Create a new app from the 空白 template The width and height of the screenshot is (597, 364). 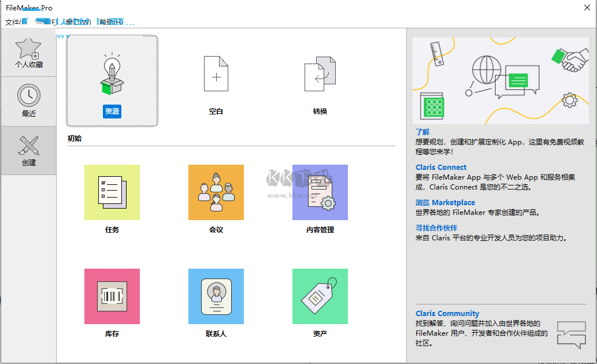point(216,81)
